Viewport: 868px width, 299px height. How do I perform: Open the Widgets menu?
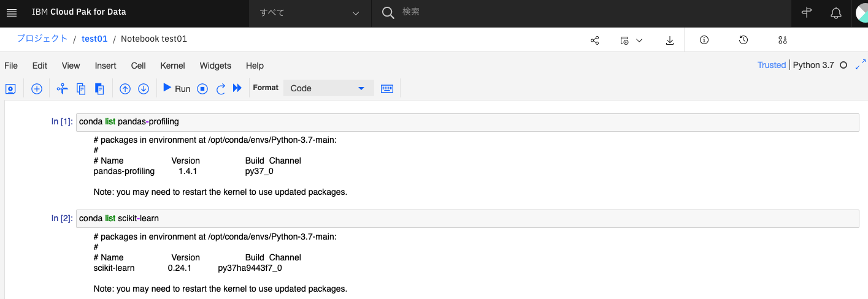(x=215, y=66)
